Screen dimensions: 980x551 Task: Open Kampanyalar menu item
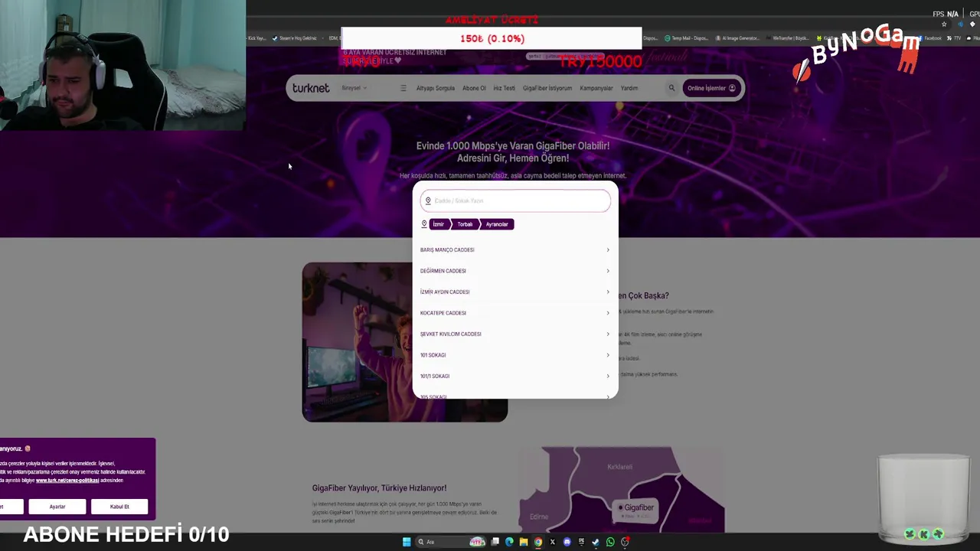(596, 88)
